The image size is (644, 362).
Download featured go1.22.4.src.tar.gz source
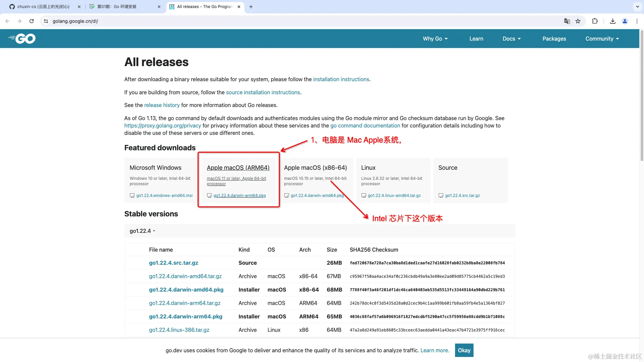(462, 196)
